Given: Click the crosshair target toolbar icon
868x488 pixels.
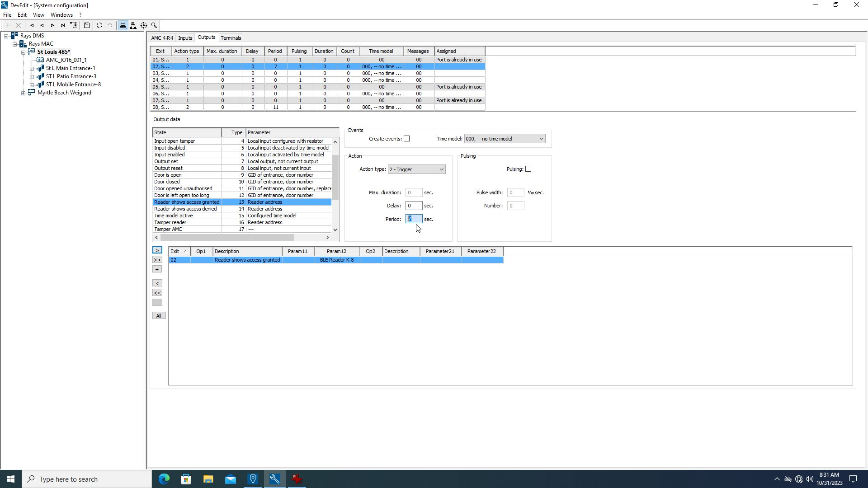Looking at the screenshot, I should pyautogui.click(x=144, y=25).
